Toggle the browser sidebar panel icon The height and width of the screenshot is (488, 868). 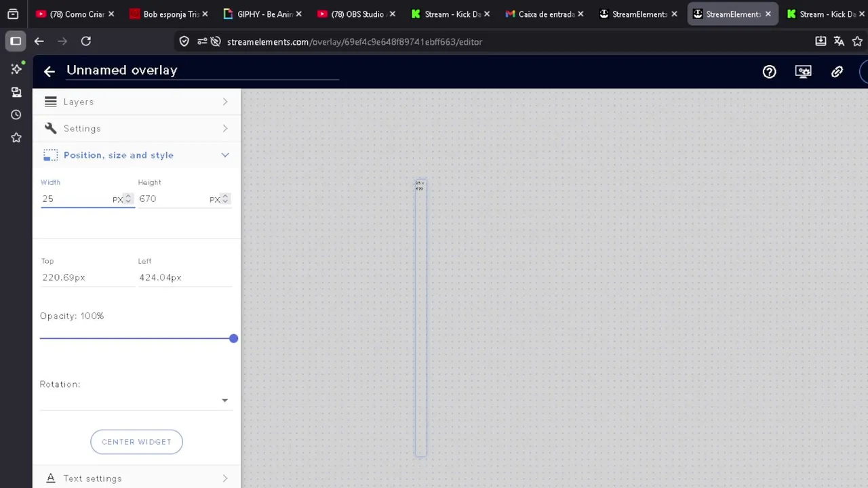16,41
